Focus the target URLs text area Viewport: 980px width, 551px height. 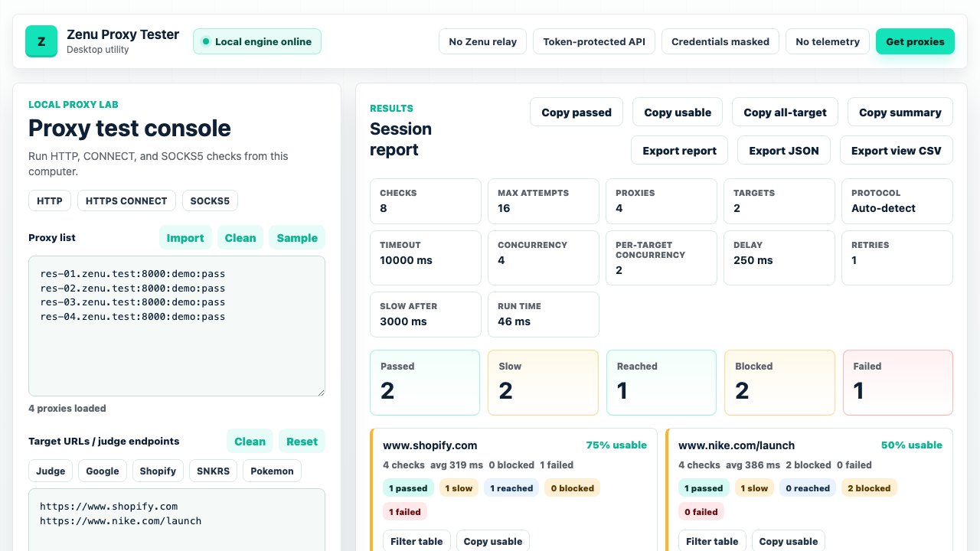pyautogui.click(x=177, y=520)
